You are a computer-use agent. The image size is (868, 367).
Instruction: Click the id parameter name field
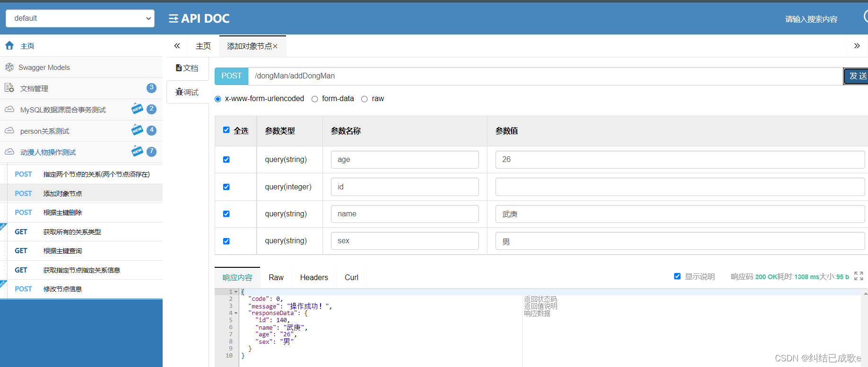coord(405,187)
